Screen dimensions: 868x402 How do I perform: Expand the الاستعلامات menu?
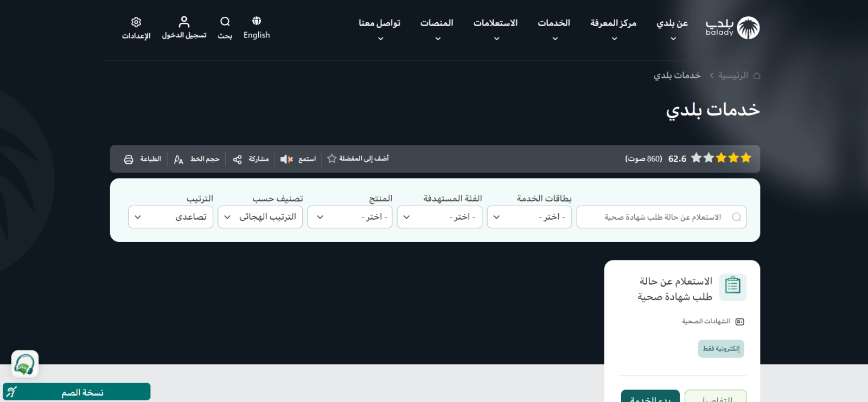(x=495, y=23)
